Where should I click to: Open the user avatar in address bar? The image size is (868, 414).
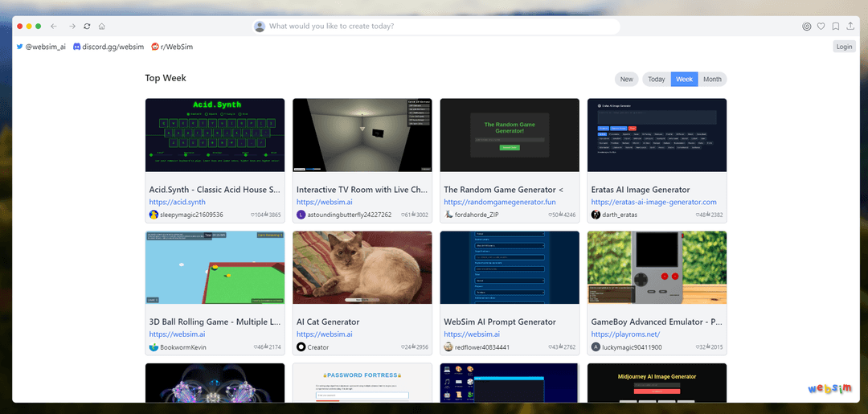[x=260, y=26]
